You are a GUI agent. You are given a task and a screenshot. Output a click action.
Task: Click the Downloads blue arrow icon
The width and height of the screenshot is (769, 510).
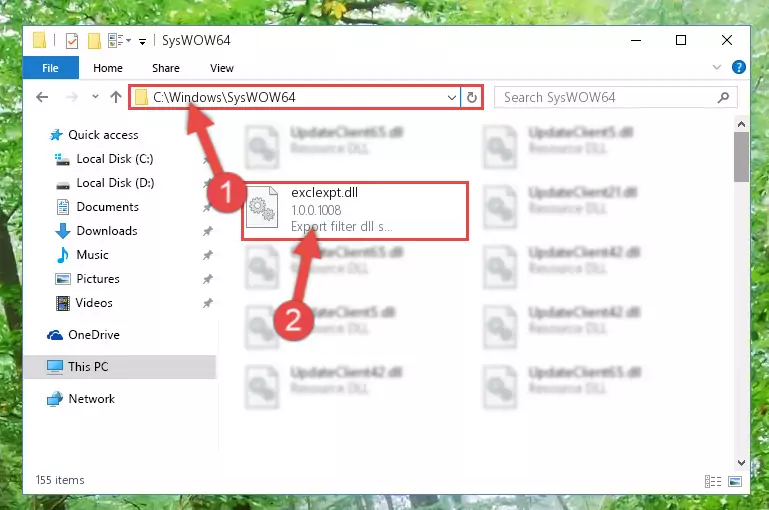click(x=62, y=231)
